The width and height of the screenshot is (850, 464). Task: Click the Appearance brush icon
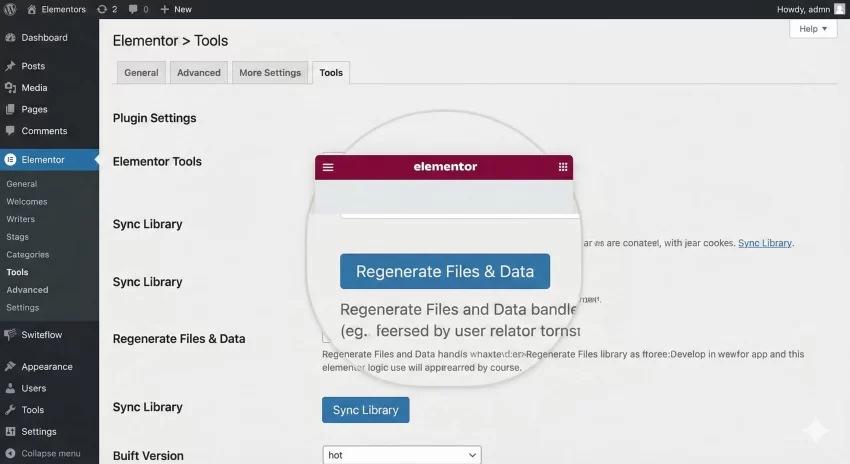point(10,366)
